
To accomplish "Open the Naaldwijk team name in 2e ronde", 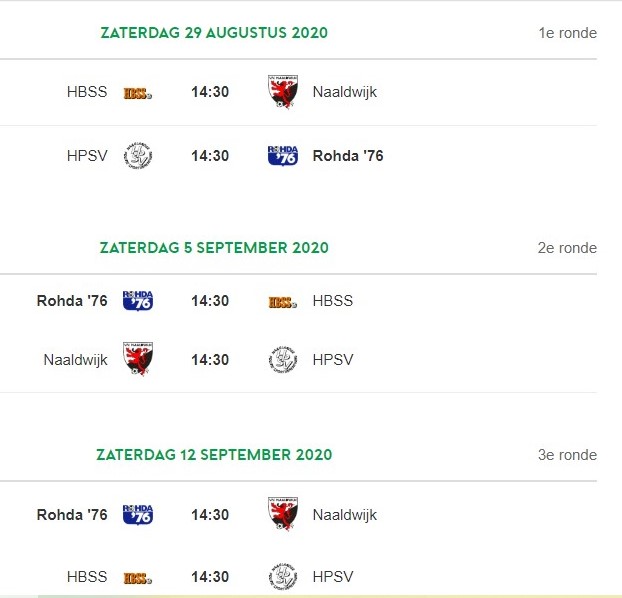I will [x=76, y=360].
